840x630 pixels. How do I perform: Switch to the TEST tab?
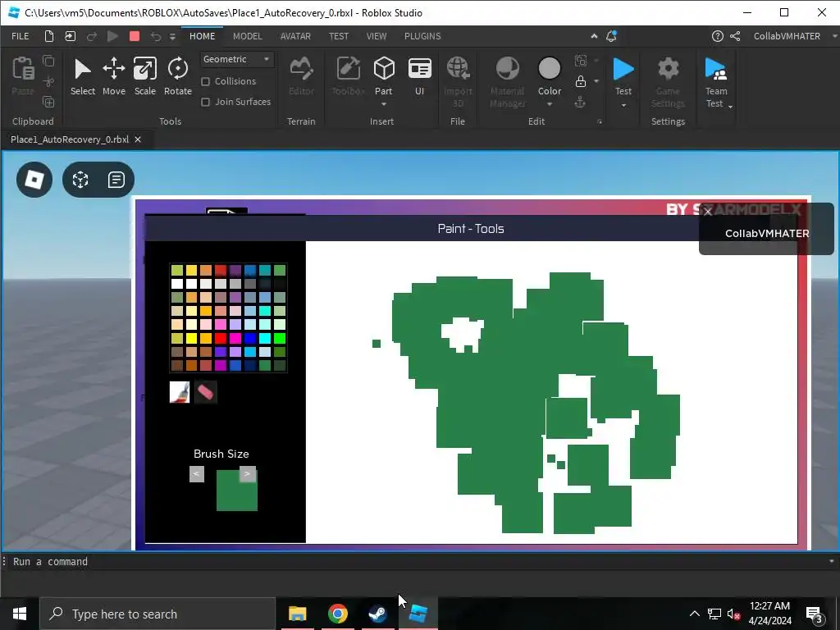pyautogui.click(x=339, y=36)
